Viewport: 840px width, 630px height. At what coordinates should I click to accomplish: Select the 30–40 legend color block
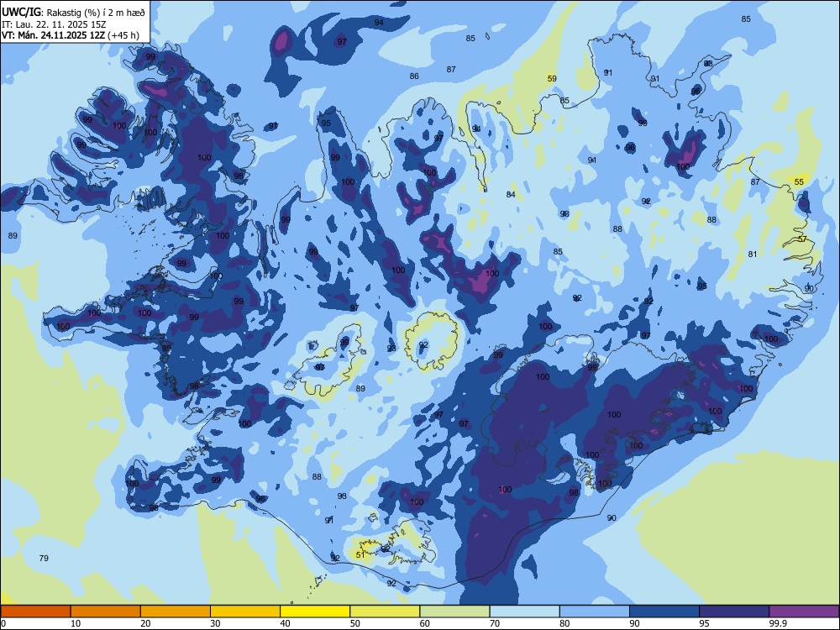pyautogui.click(x=245, y=612)
